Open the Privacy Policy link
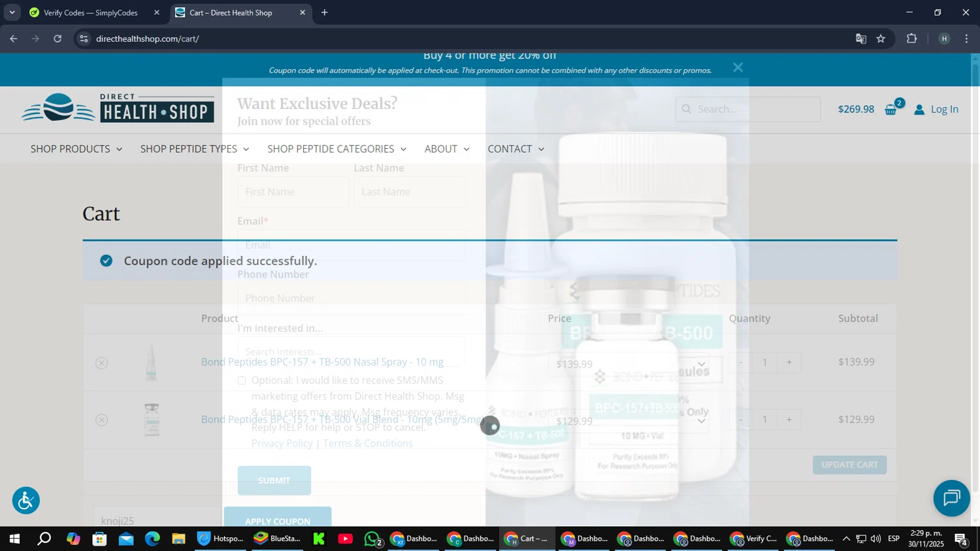Viewport: 980px width, 551px height. (x=282, y=443)
